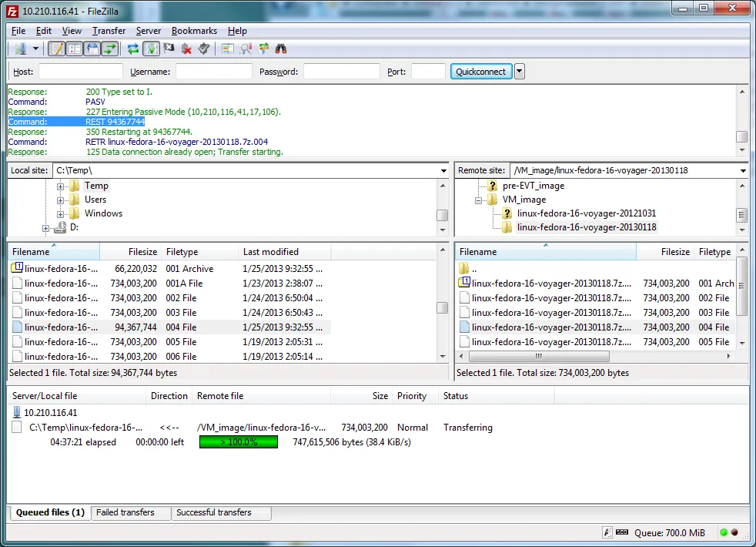Refresh the file and folder lists
The width and height of the screenshot is (756, 547).
(133, 49)
